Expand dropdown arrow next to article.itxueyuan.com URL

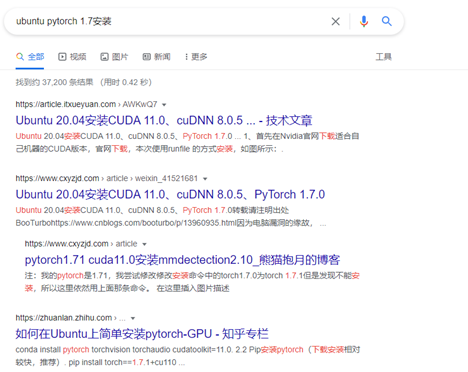tap(164, 105)
